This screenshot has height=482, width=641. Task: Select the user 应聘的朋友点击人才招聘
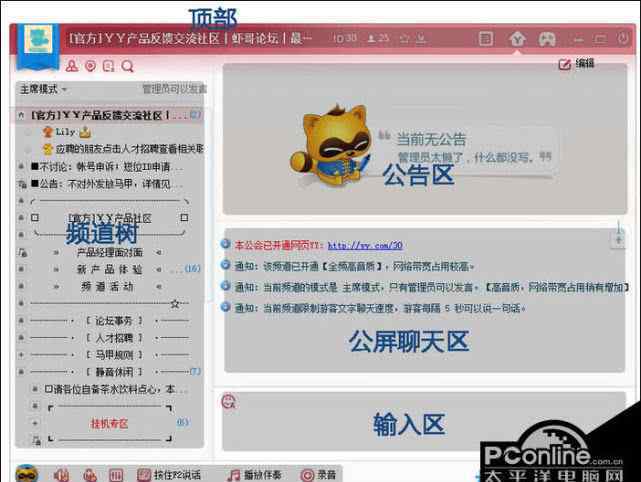point(123,149)
